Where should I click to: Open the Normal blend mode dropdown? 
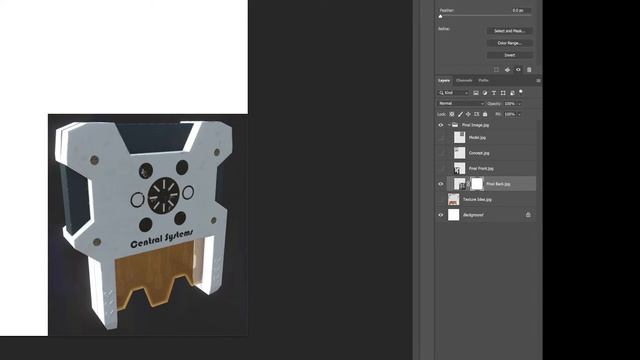(461, 104)
